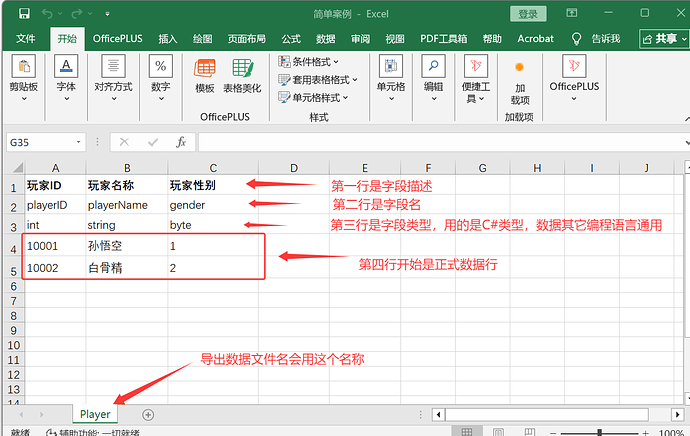Open the 文件 menu

click(26, 39)
